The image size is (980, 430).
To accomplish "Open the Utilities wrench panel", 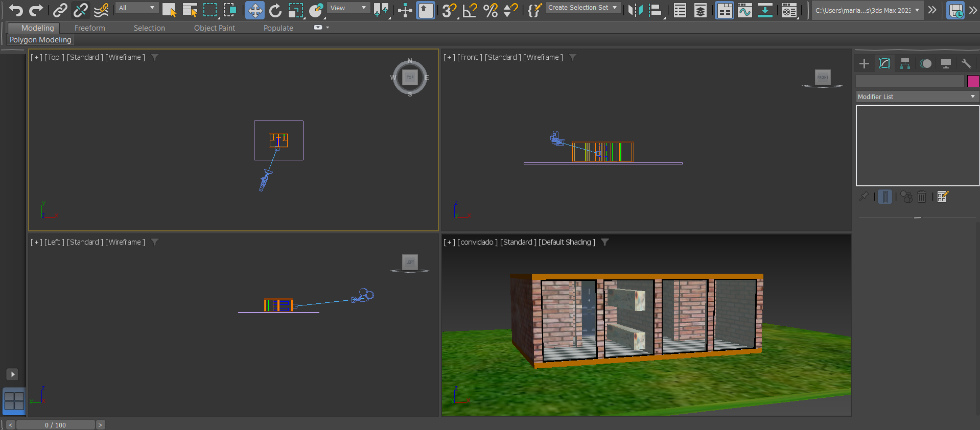I will click(966, 64).
